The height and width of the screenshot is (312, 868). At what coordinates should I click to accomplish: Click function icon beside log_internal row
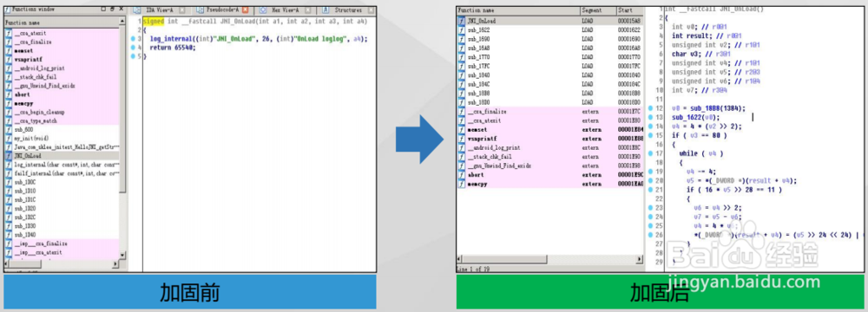pos(9,165)
